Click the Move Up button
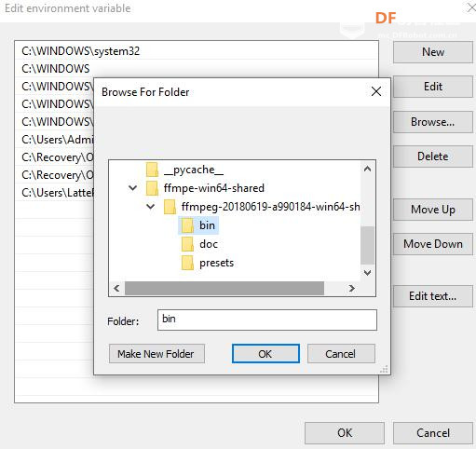Image resolution: width=476 pixels, height=449 pixels. click(x=433, y=210)
